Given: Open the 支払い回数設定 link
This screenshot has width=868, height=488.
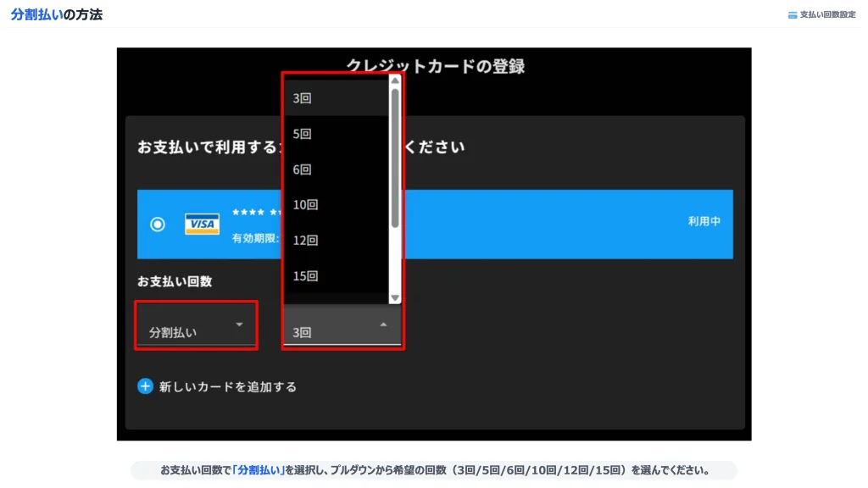Looking at the screenshot, I should 827,15.
